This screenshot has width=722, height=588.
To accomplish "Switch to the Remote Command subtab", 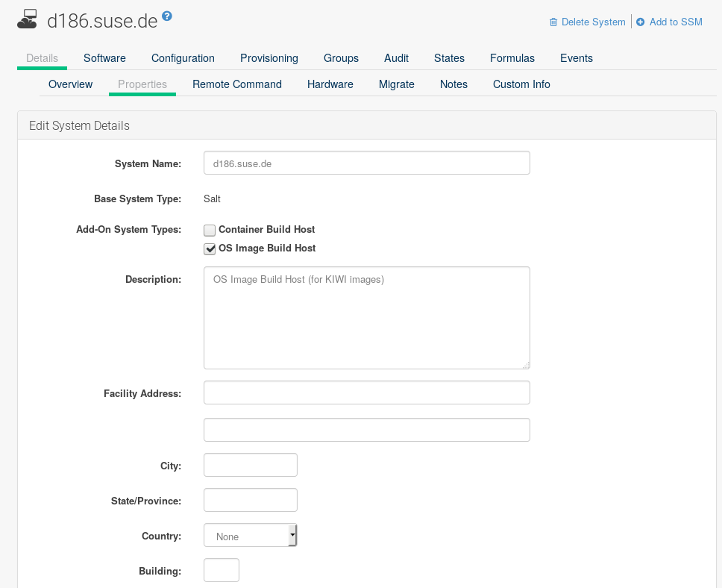I will pos(236,84).
